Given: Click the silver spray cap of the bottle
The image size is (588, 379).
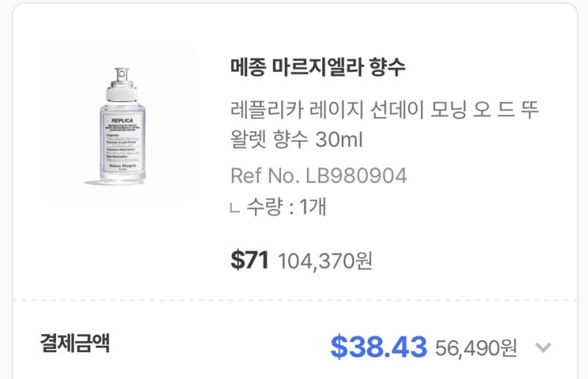Looking at the screenshot, I should point(118,78).
